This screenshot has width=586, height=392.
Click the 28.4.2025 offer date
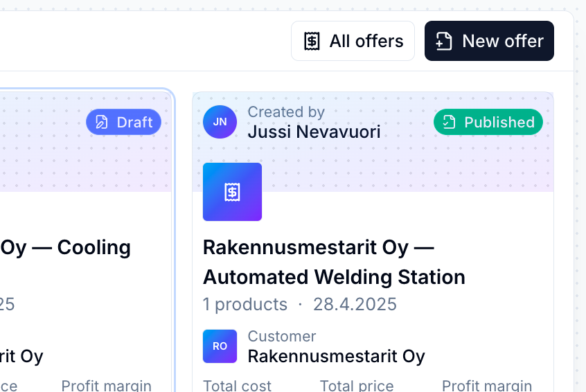pos(355,304)
